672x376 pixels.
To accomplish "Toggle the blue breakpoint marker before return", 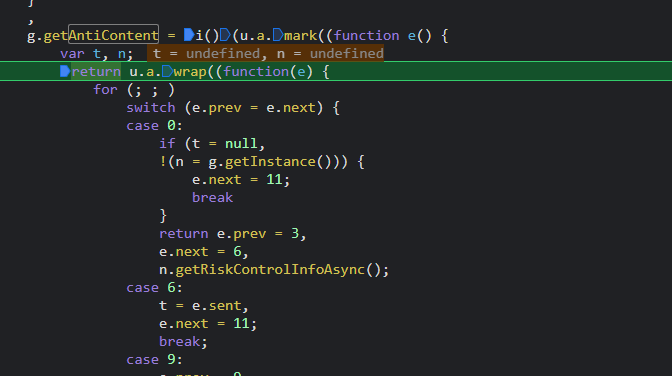I will pos(65,71).
